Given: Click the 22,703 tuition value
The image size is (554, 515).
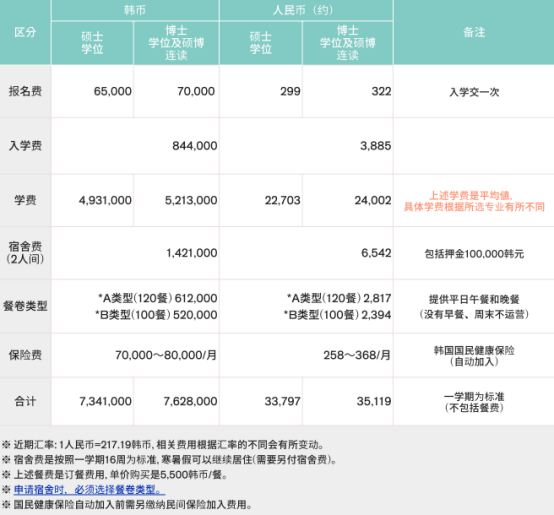Looking at the screenshot, I should (283, 200).
